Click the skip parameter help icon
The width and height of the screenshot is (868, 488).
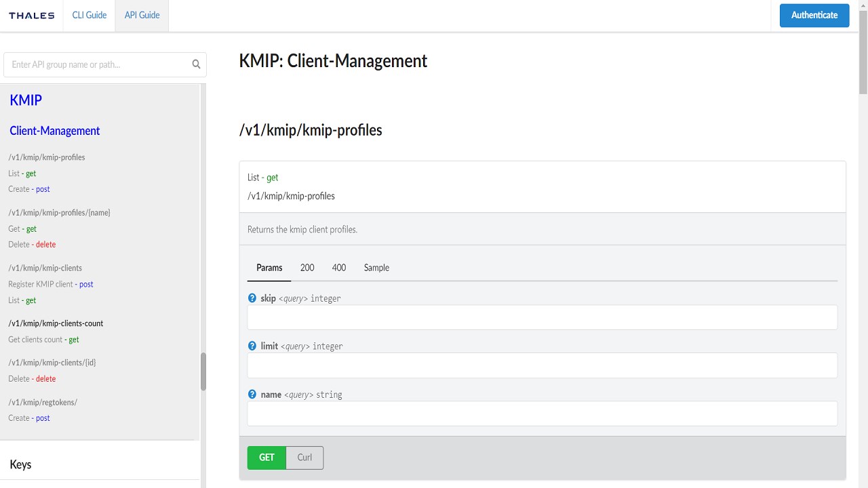[x=252, y=298]
